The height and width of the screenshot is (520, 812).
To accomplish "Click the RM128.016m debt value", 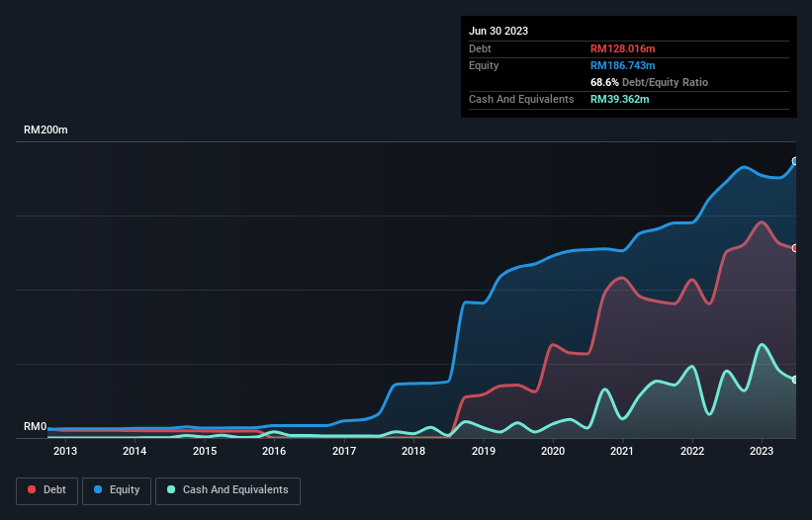I will [622, 48].
